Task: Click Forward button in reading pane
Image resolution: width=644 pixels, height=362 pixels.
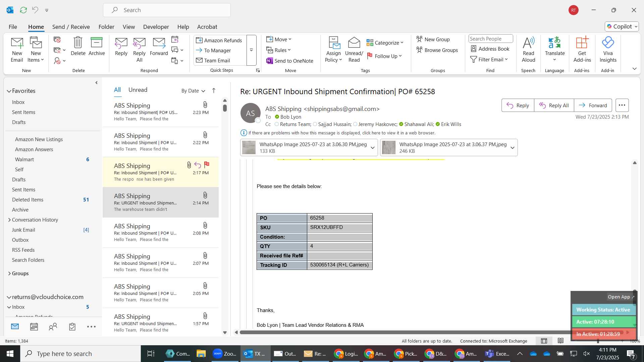Action: [x=593, y=105]
